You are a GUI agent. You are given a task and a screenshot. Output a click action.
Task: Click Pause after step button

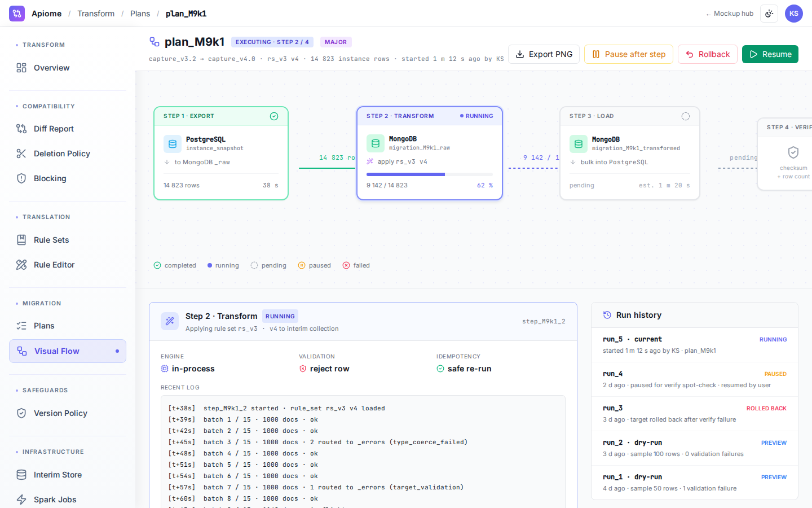(629, 54)
